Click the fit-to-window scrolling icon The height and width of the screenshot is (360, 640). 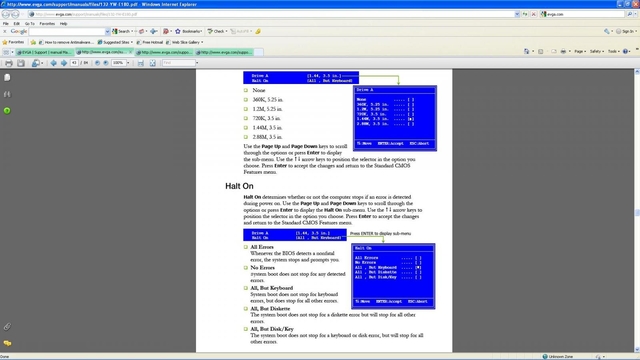coord(140,63)
